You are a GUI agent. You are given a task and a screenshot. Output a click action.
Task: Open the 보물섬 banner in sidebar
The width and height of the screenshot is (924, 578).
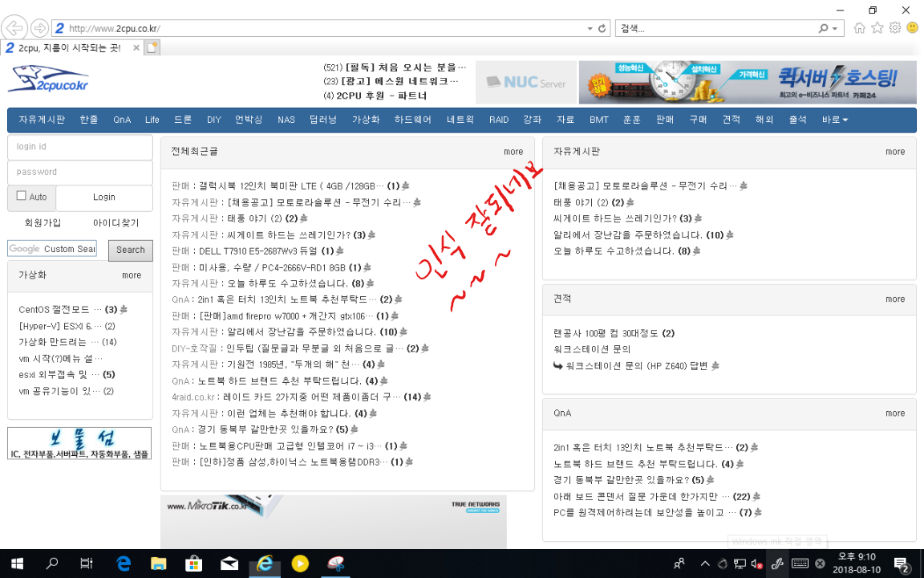79,443
